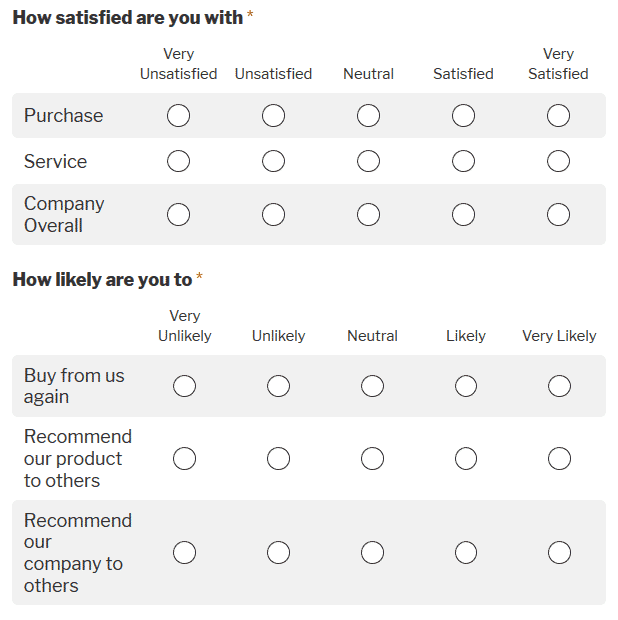This screenshot has width=618, height=620.
Task: Pick Neutral for Recommend our product to others
Action: (372, 459)
